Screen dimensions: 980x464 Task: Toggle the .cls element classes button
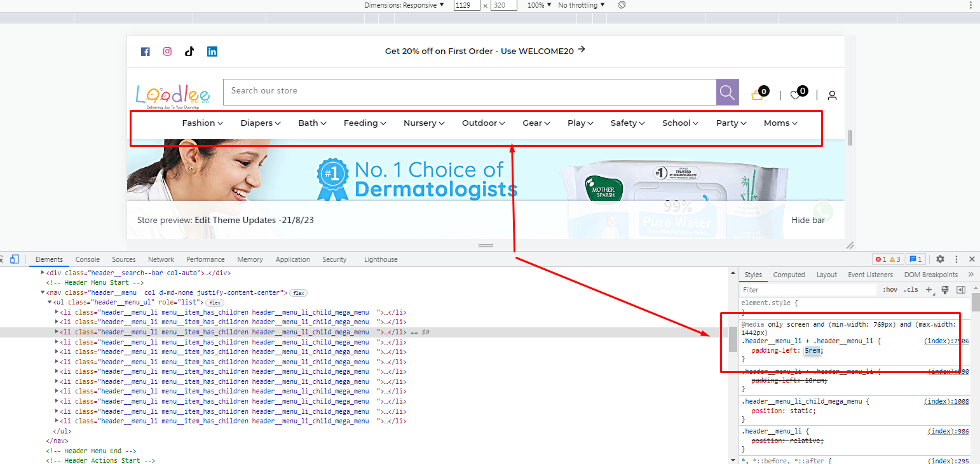click(x=911, y=290)
